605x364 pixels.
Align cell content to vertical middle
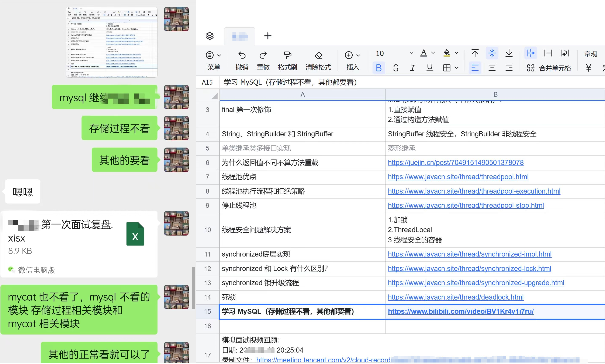492,53
